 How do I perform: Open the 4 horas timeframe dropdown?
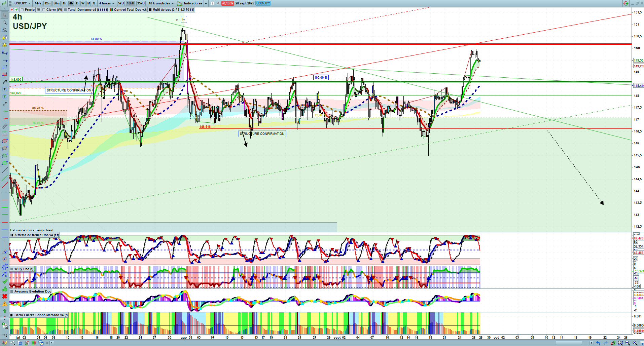(x=106, y=3)
